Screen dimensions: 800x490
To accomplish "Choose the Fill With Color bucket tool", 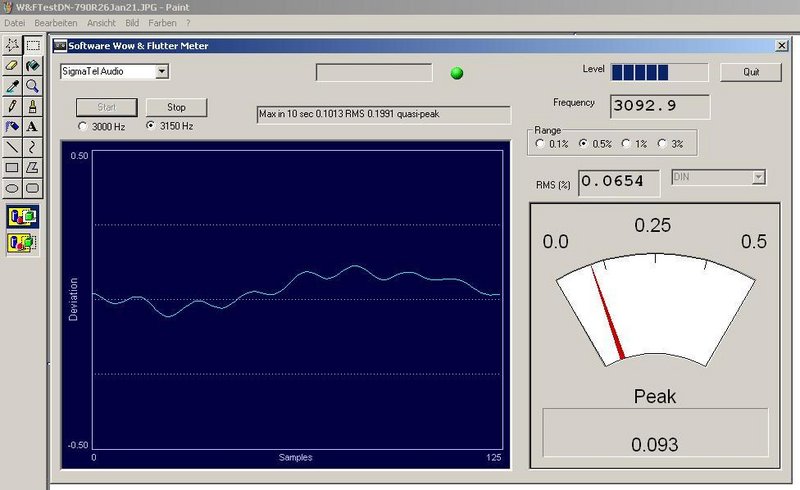I will [33, 66].
